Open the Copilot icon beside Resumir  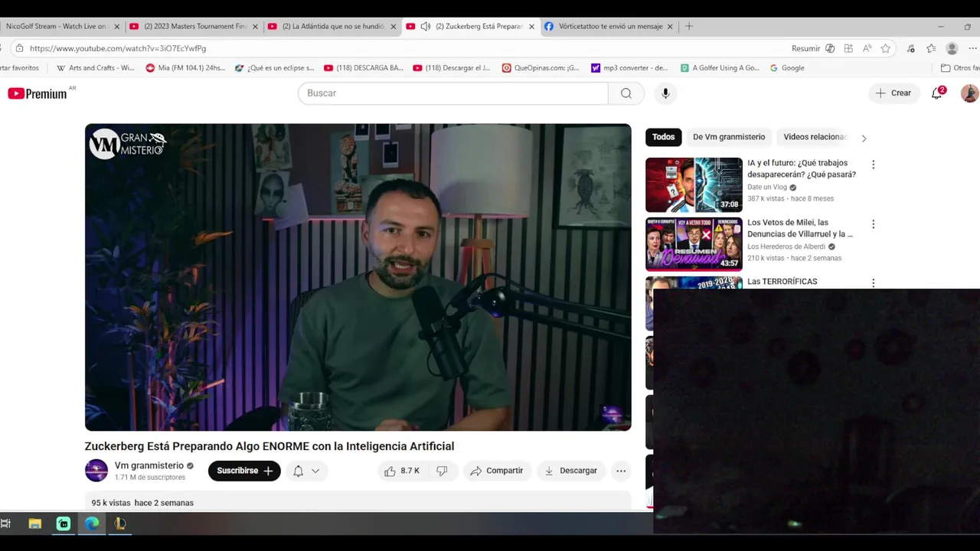pyautogui.click(x=830, y=48)
